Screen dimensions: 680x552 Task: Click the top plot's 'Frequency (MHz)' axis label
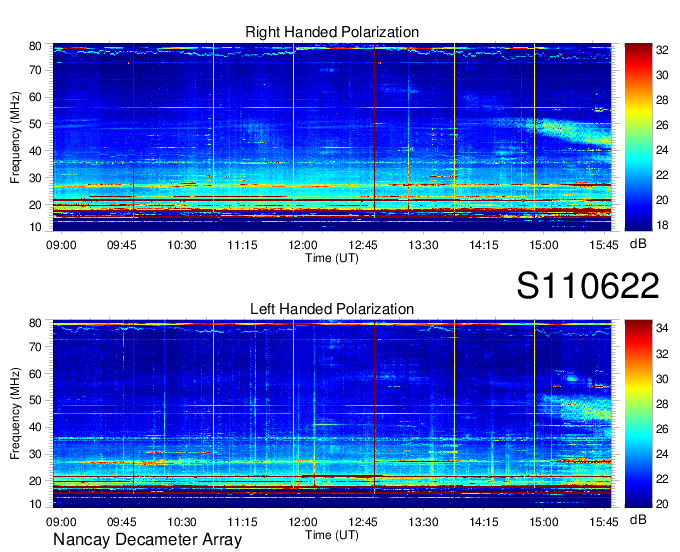pyautogui.click(x=15, y=137)
